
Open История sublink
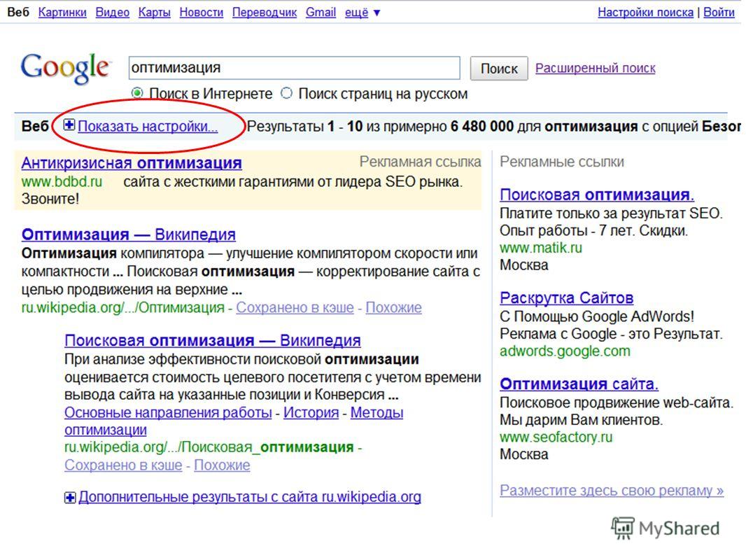point(311,412)
